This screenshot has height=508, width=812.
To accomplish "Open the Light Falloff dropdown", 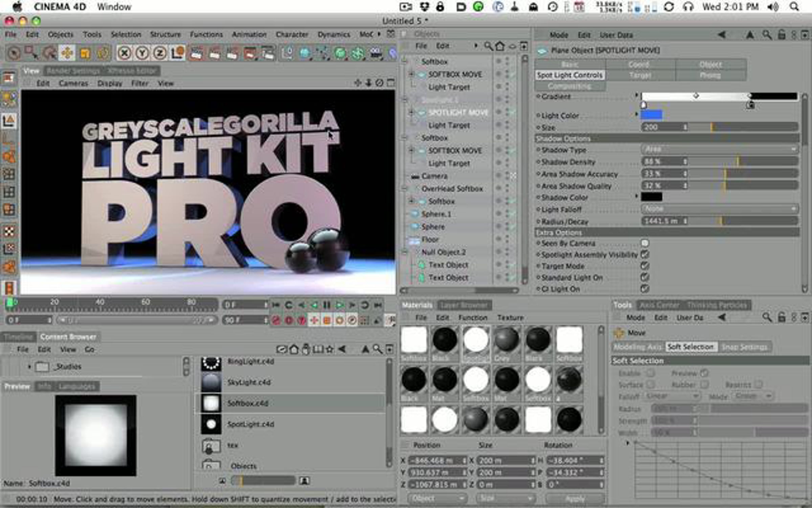I will [720, 209].
